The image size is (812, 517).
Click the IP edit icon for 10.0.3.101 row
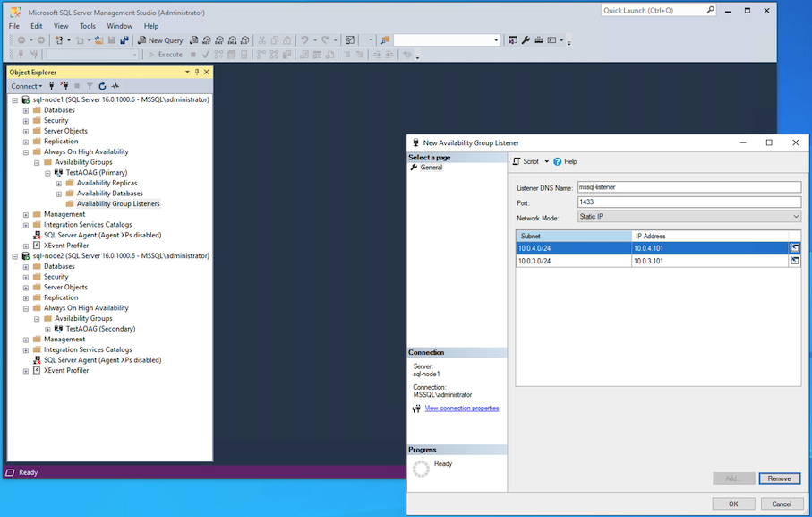click(x=794, y=261)
